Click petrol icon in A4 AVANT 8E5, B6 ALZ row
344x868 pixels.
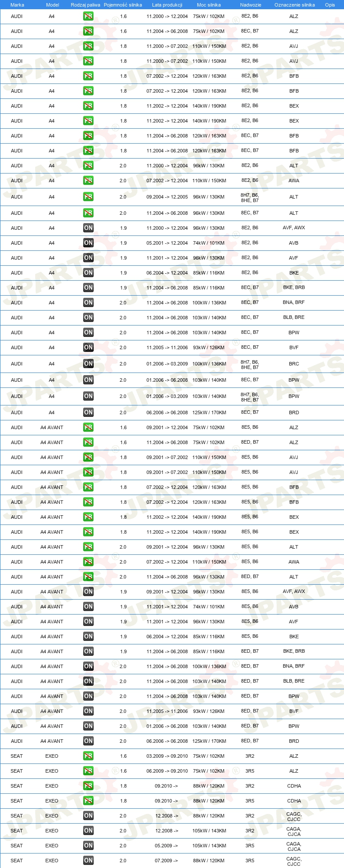[x=88, y=427]
